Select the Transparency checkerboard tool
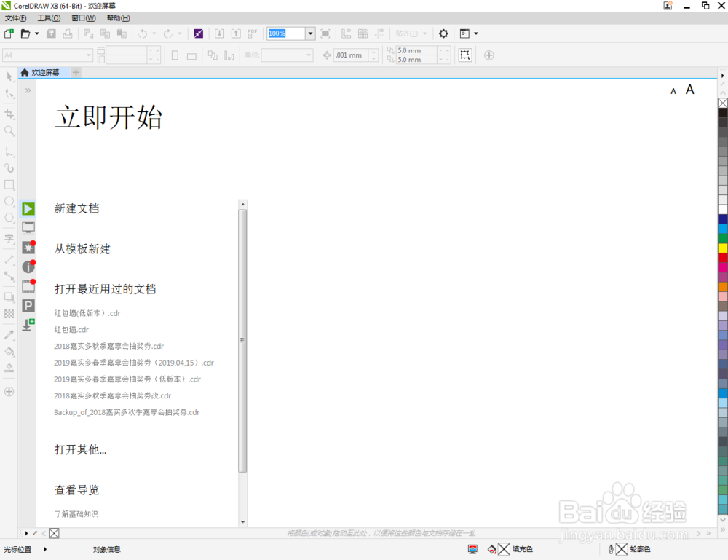 9,314
